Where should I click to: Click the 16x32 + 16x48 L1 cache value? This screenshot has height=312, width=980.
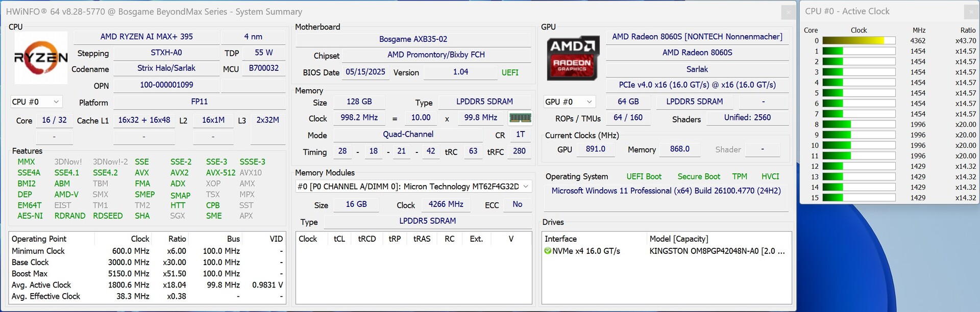[x=144, y=120]
